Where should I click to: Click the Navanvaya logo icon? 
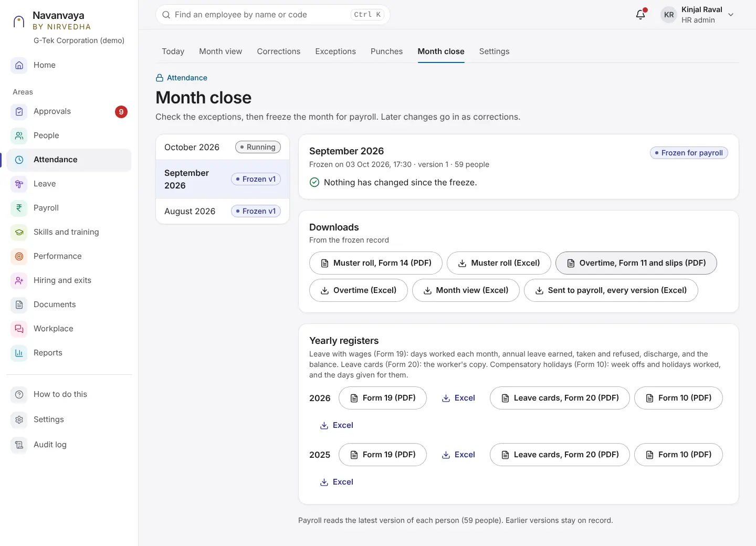coord(19,21)
